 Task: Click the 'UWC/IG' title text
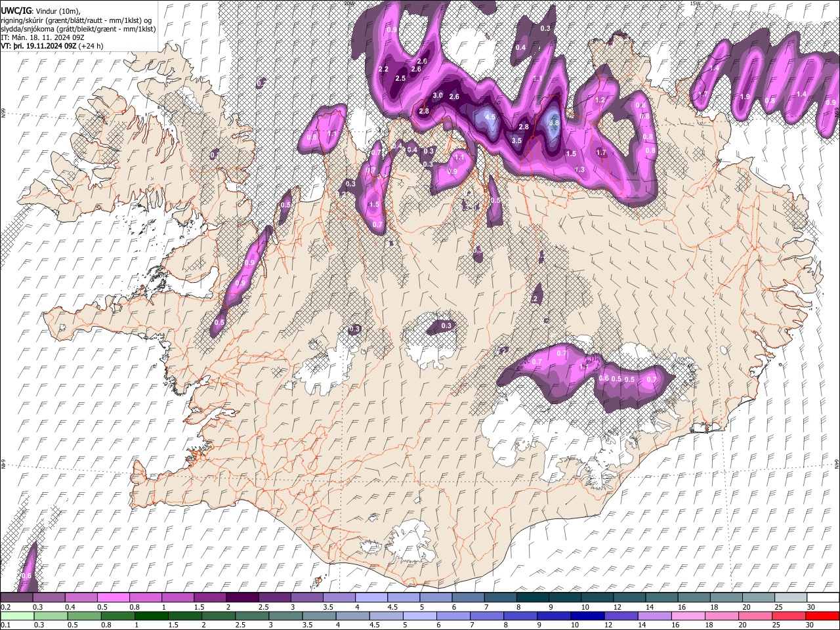(x=16, y=11)
